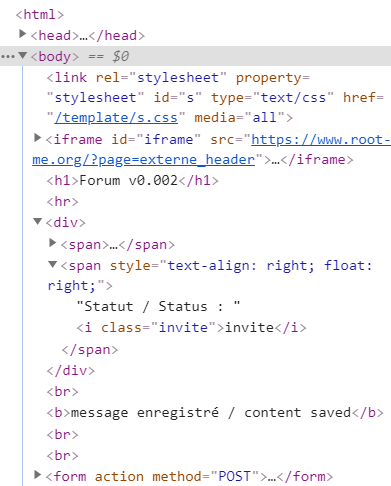391x486 pixels.
Task: Open the /template/s.css link
Action: (116, 118)
